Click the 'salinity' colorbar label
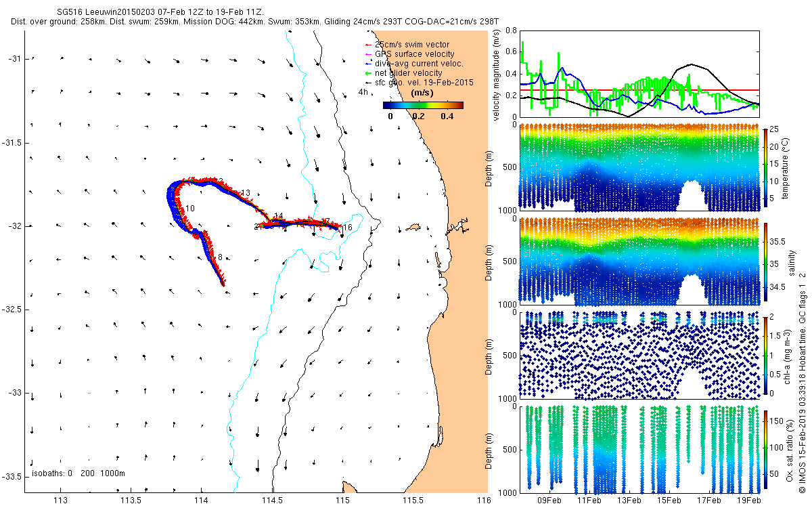This screenshot has height=508, width=812. 793,262
